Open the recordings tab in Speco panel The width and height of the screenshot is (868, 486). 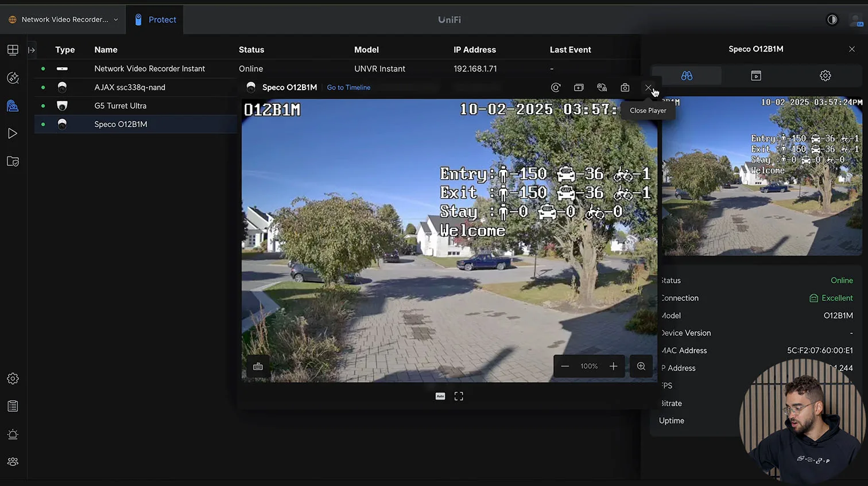755,76
